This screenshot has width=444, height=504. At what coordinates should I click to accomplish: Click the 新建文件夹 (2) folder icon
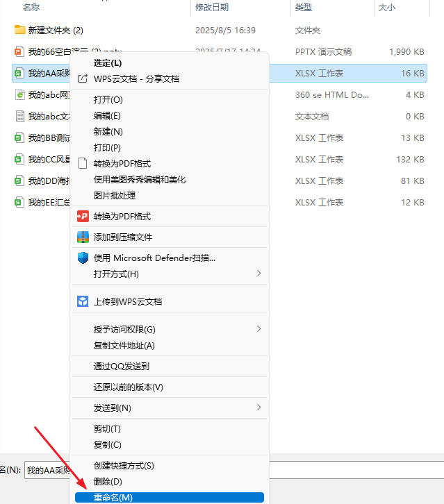pos(20,30)
